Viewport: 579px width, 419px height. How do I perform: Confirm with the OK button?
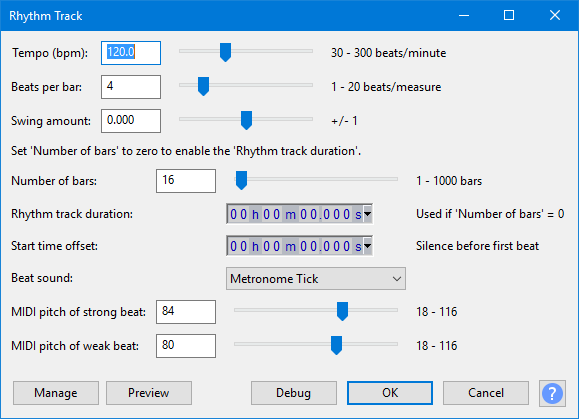(390, 393)
